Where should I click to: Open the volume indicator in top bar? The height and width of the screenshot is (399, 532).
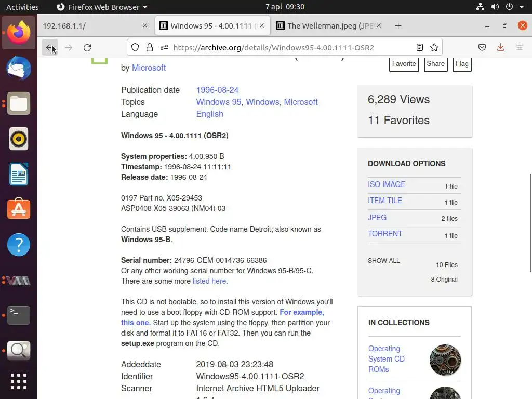(x=495, y=7)
